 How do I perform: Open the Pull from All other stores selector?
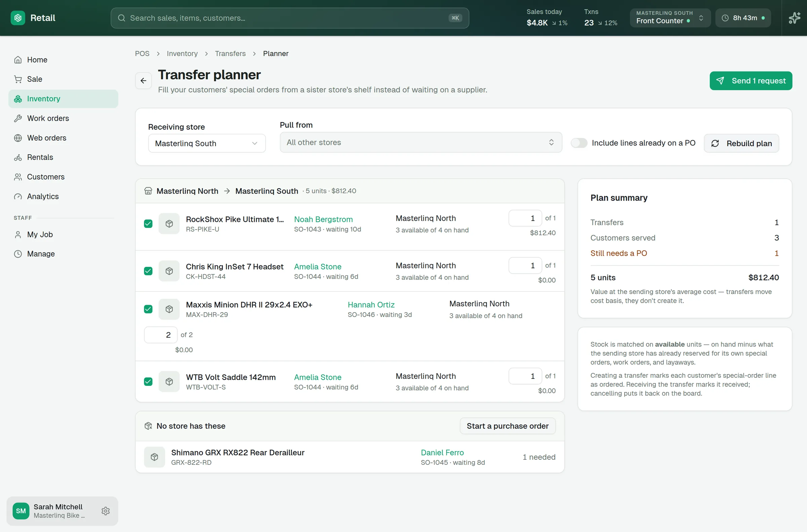(x=421, y=142)
